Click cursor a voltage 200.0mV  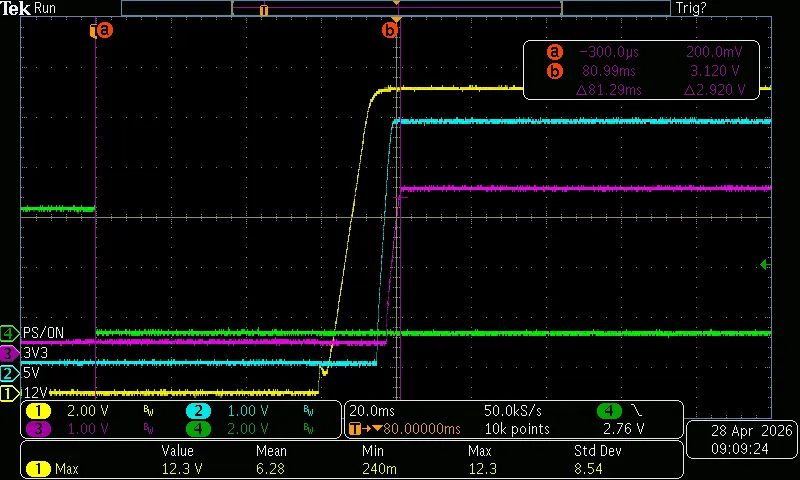click(x=714, y=52)
